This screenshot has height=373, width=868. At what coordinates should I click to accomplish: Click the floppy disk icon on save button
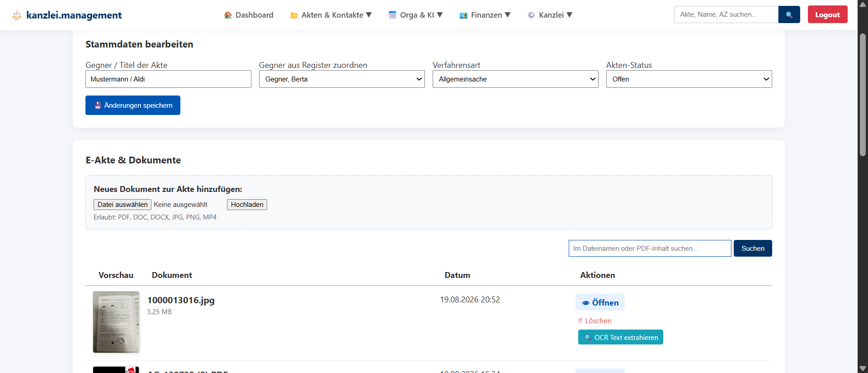[98, 105]
